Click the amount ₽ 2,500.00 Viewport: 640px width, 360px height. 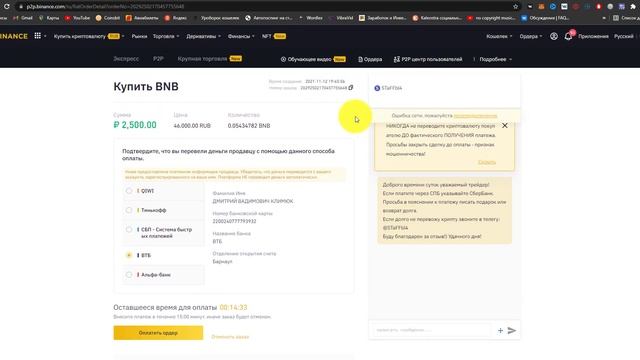click(x=135, y=125)
